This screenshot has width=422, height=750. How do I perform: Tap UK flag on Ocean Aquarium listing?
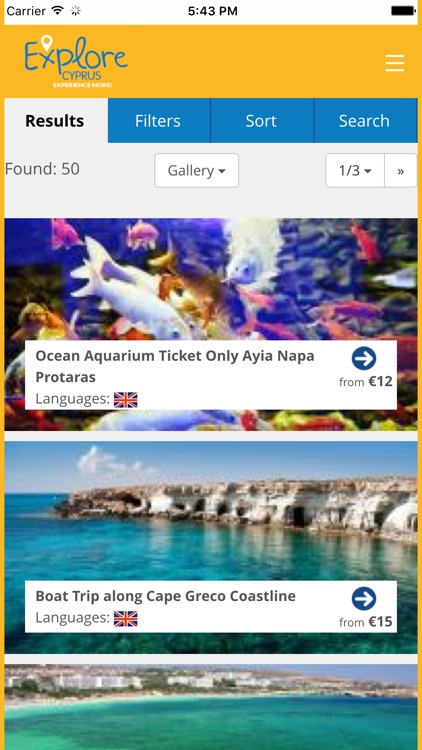pos(126,399)
